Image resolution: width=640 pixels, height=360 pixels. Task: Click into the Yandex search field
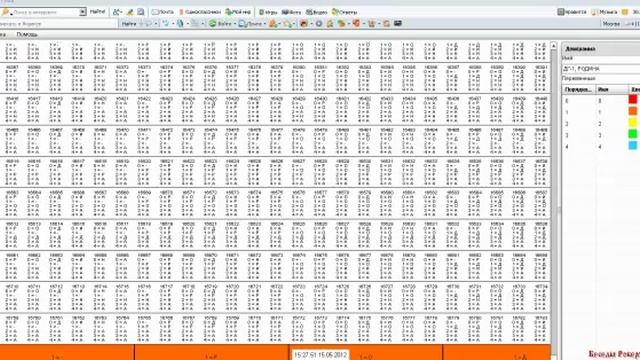click(x=58, y=24)
